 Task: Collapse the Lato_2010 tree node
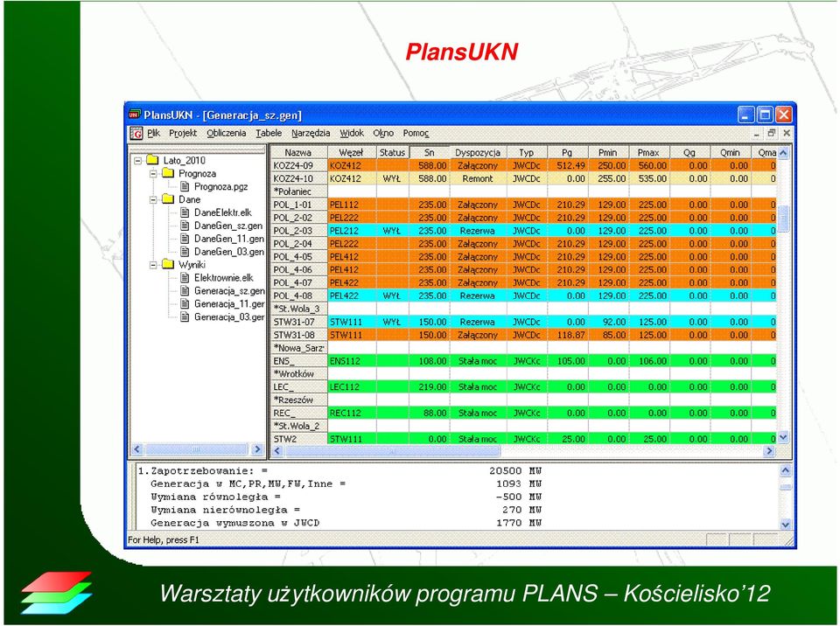[x=137, y=160]
